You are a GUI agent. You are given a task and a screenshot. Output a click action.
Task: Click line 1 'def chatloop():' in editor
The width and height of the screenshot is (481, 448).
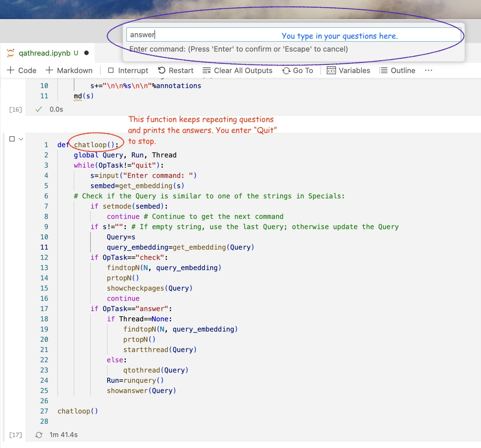click(x=88, y=145)
